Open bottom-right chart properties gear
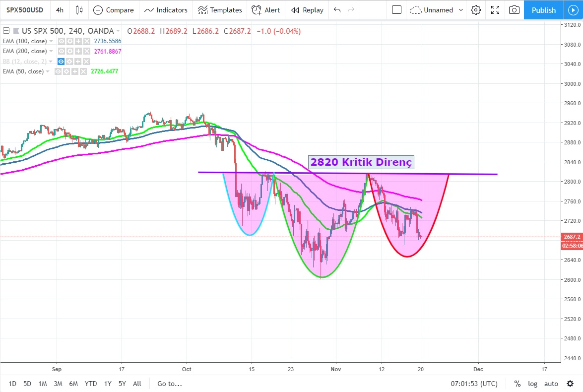The height and width of the screenshot is (392, 583). coord(570,384)
